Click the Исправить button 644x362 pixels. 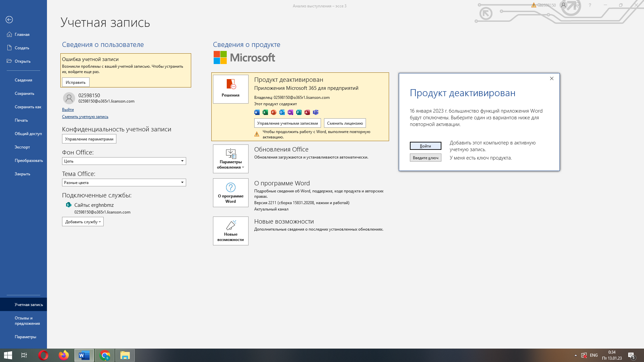coord(75,82)
